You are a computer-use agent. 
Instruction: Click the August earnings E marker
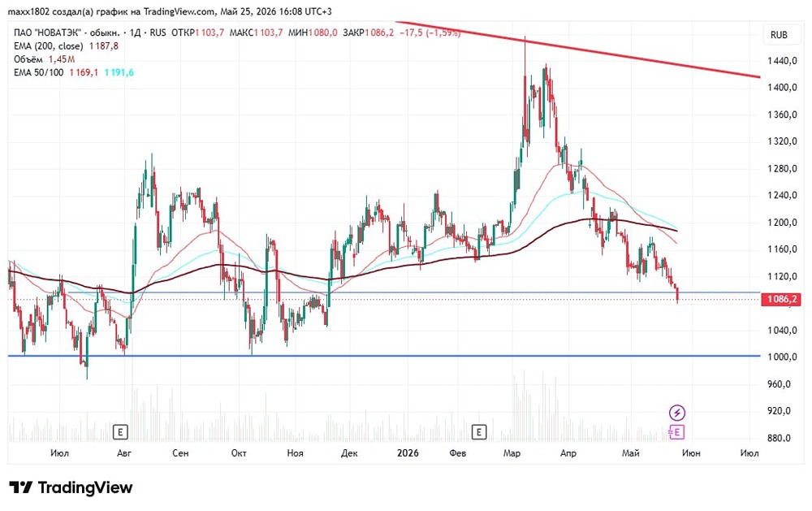[120, 431]
